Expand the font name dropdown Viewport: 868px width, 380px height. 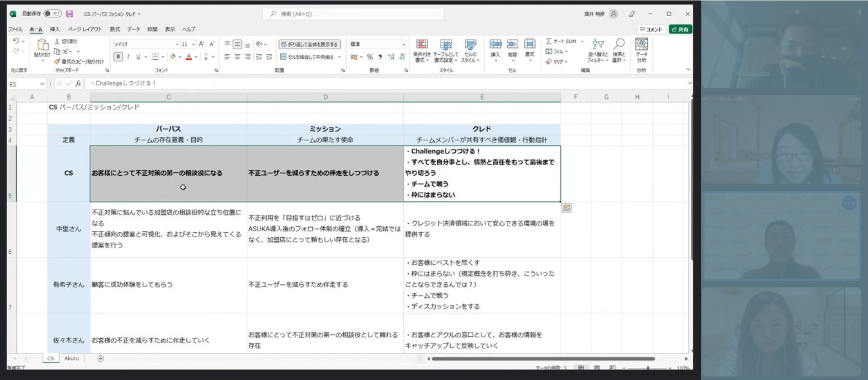[x=177, y=44]
